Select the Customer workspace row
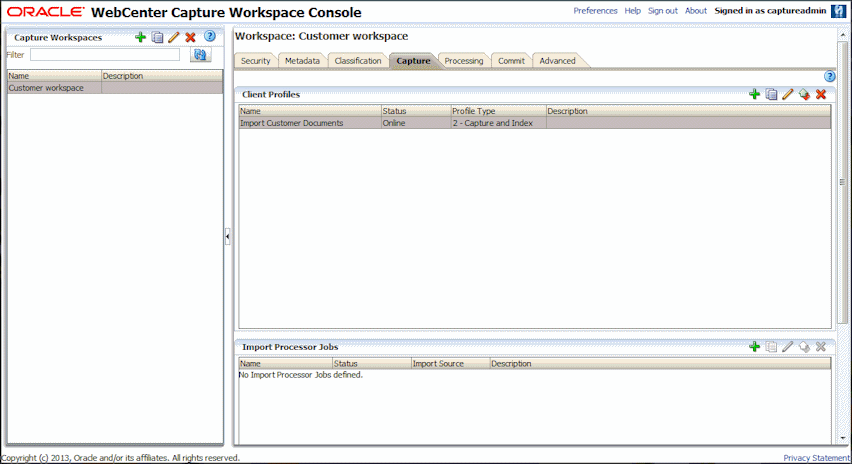This screenshot has height=464, width=852. (x=115, y=88)
